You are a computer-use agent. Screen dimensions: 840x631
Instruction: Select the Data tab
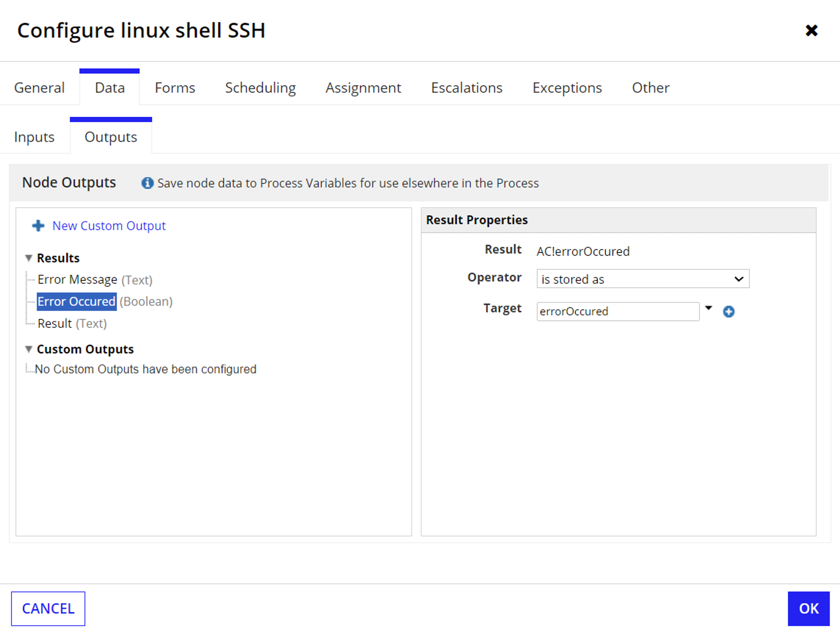pos(110,88)
